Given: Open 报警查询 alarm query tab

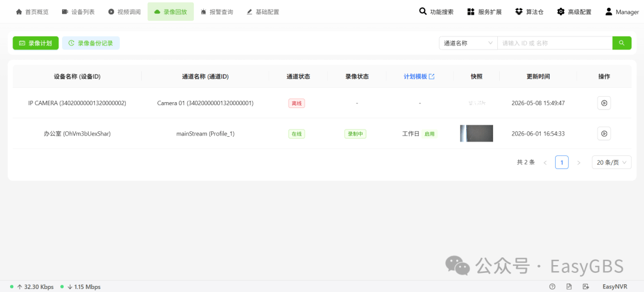Looking at the screenshot, I should 216,12.
